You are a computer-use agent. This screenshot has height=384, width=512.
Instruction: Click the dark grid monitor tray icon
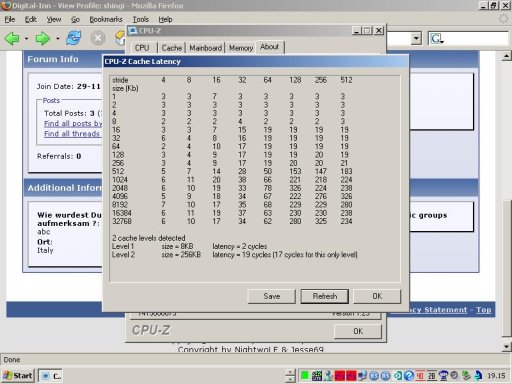click(x=317, y=376)
